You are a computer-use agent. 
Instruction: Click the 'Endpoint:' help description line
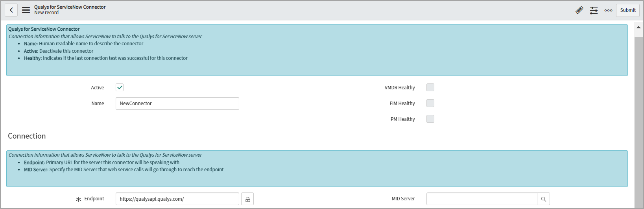click(x=101, y=163)
